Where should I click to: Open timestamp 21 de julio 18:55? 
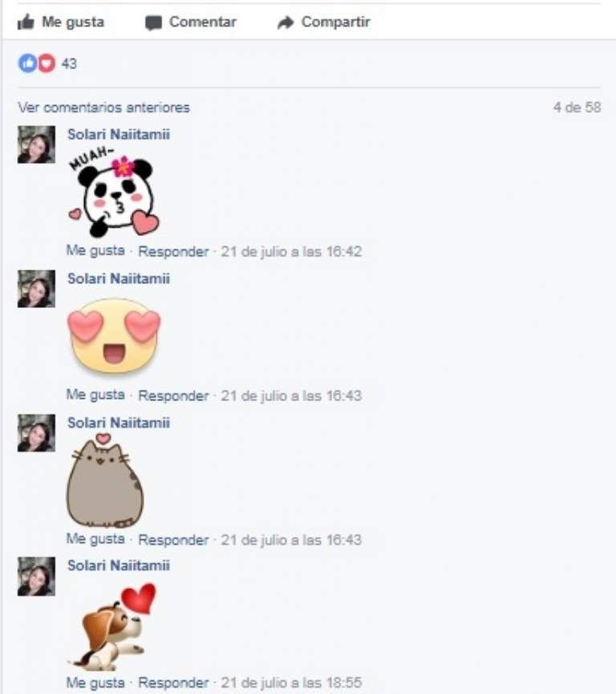tap(291, 683)
